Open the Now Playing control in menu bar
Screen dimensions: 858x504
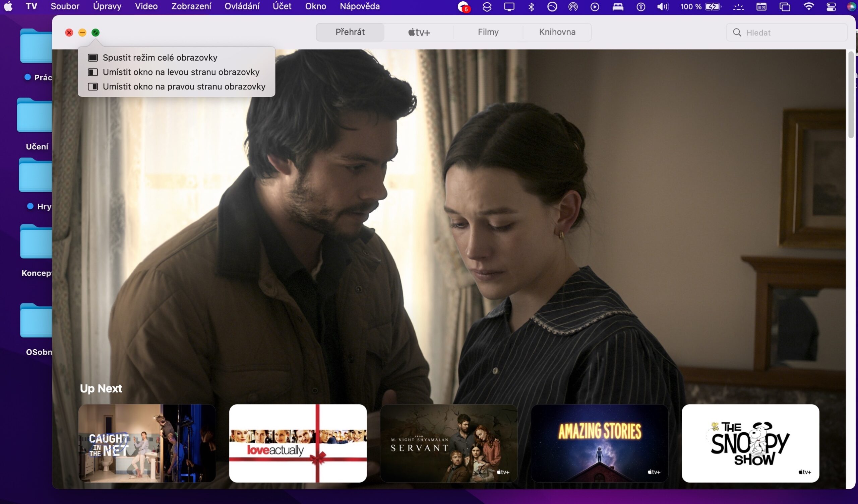tap(595, 6)
